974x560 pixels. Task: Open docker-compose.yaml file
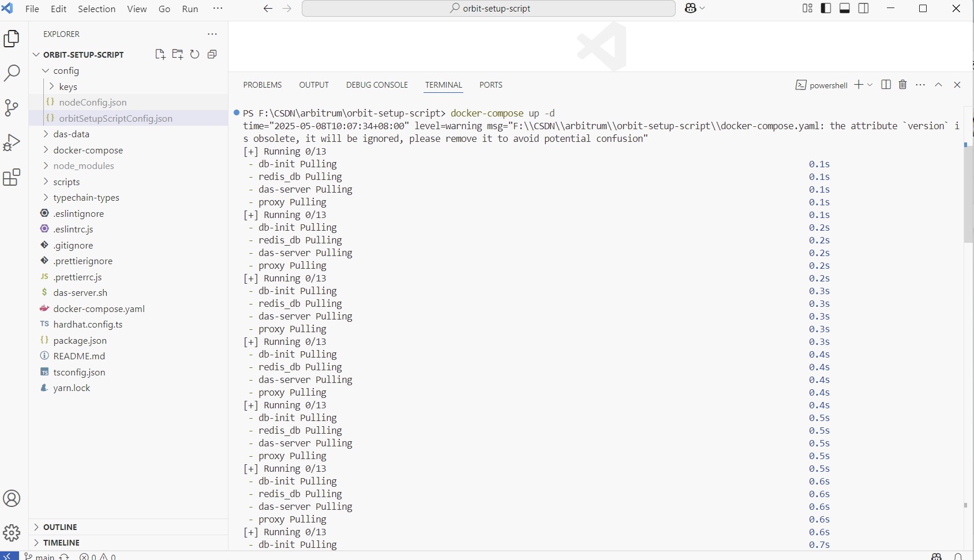[128, 309]
